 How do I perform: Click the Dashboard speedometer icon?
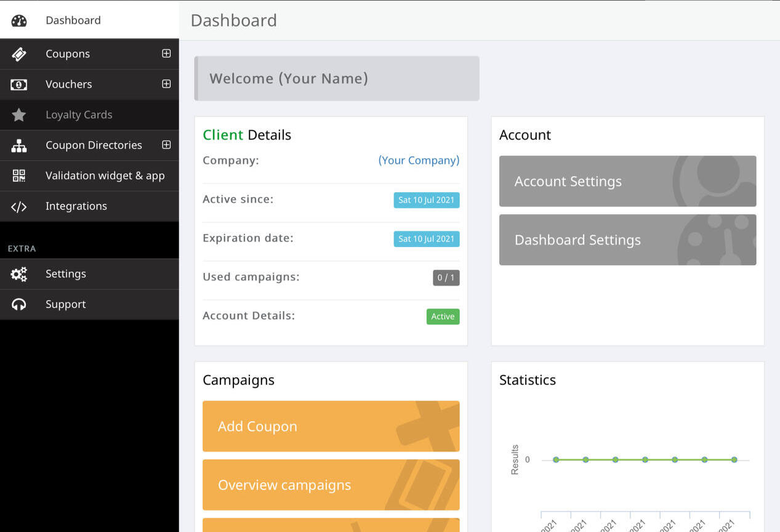19,20
